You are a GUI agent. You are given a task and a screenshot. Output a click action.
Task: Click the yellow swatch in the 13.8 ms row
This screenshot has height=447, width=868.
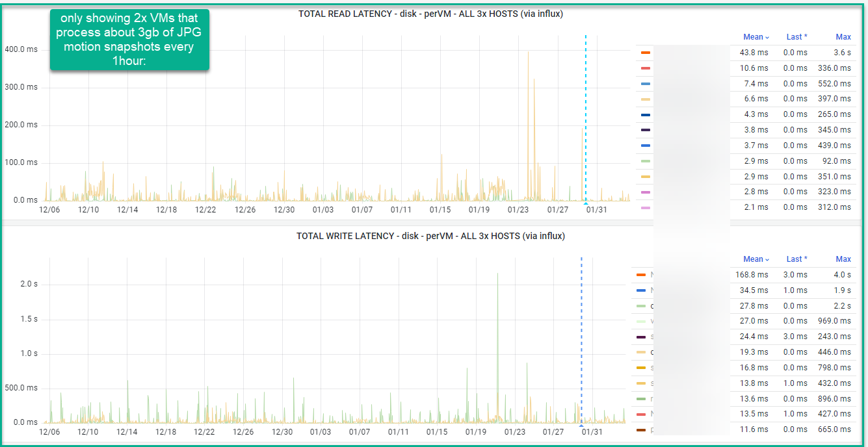(641, 383)
